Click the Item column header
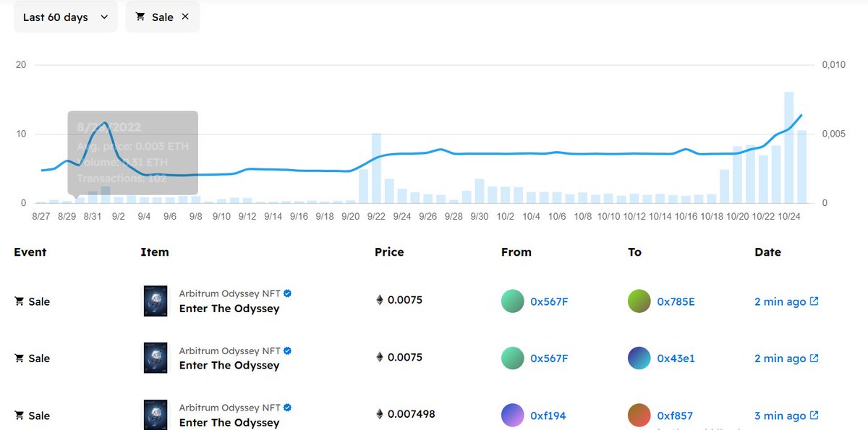This screenshot has height=430, width=868. (x=155, y=252)
